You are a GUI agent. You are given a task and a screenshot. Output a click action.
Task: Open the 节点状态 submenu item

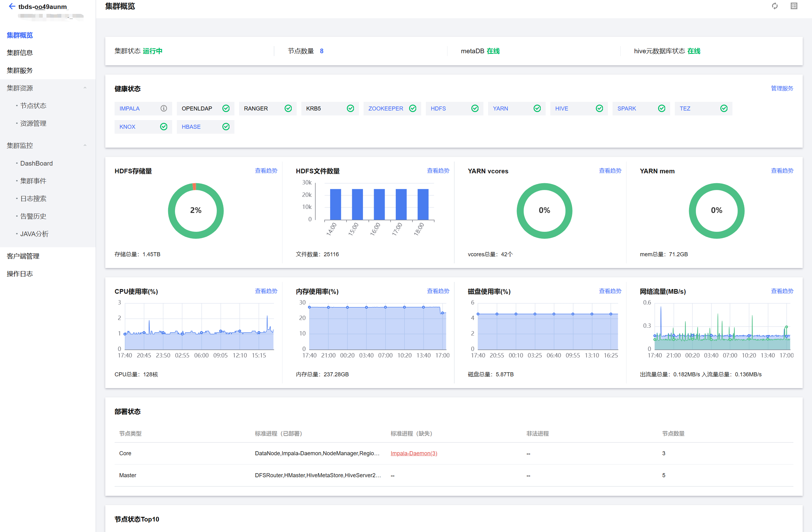(33, 106)
